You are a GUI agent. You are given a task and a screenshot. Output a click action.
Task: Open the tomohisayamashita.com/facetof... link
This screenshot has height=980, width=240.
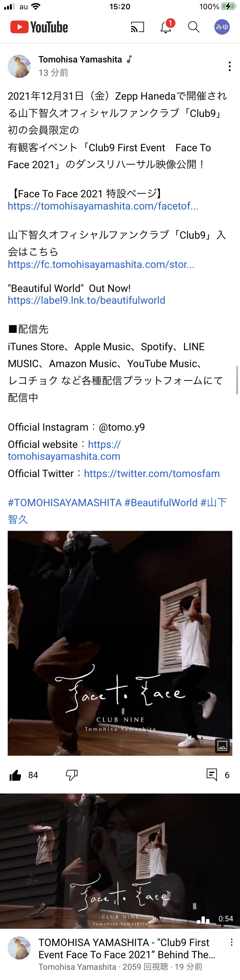[103, 206]
